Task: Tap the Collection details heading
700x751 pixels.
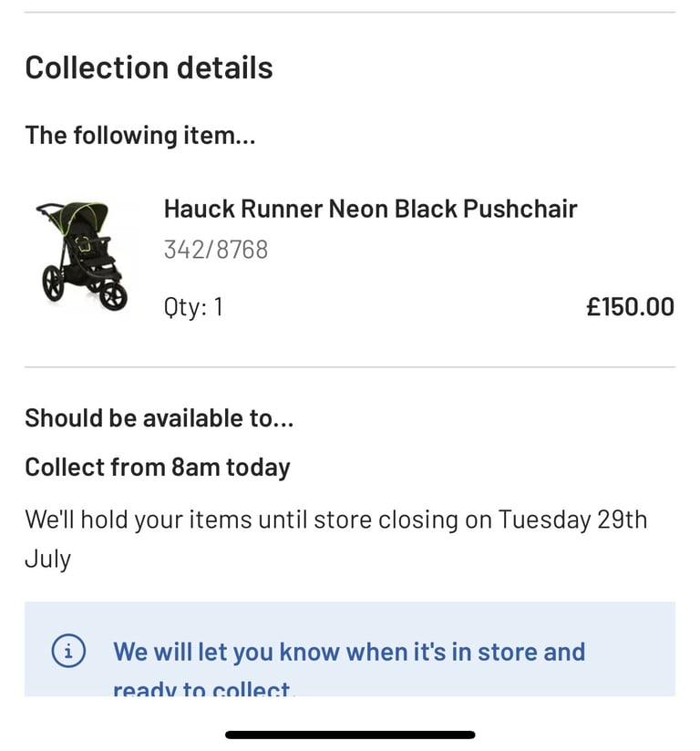Action: [x=149, y=68]
